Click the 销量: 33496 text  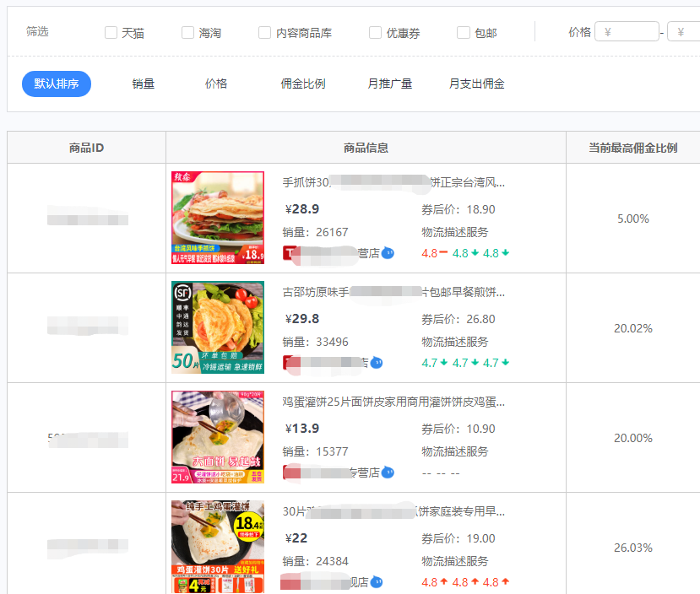pos(315,342)
